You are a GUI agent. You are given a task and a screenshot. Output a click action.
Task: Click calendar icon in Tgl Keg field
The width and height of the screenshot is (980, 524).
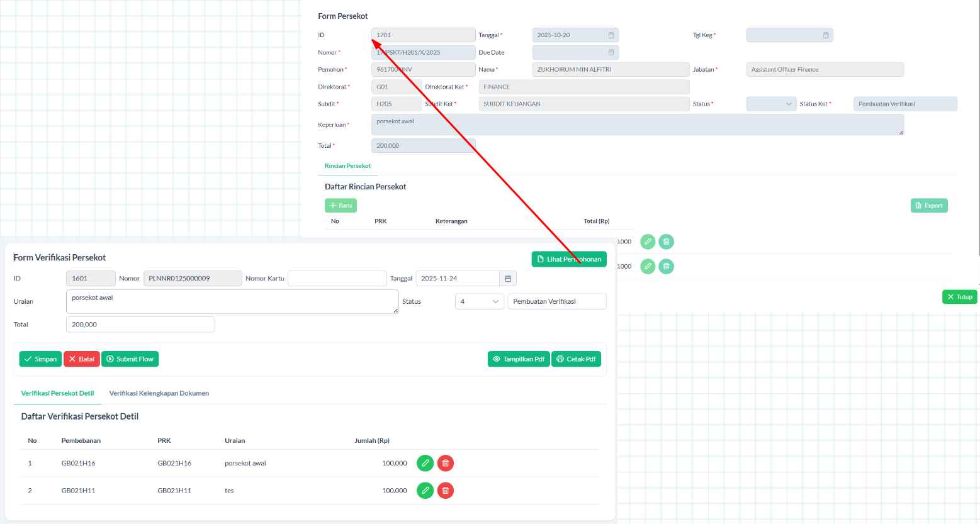pyautogui.click(x=825, y=35)
